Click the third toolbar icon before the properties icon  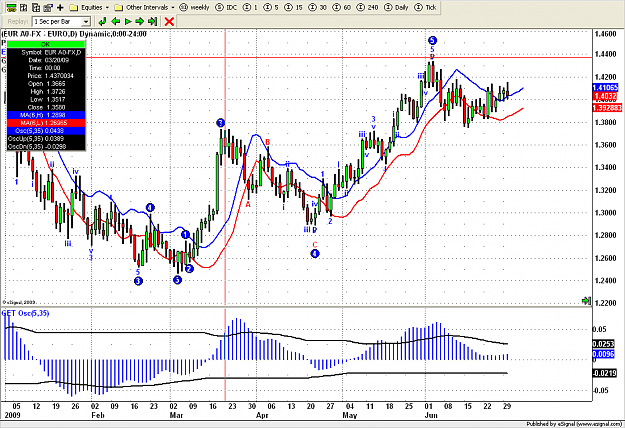coord(36,7)
